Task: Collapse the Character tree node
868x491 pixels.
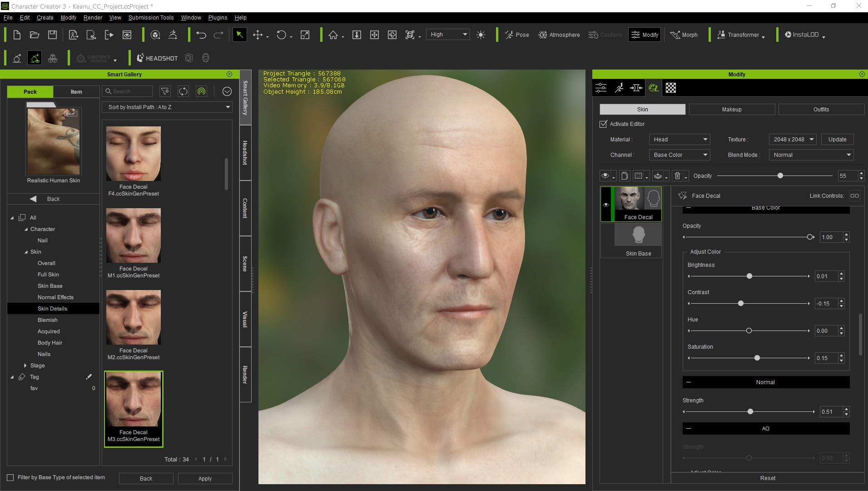Action: coord(26,229)
